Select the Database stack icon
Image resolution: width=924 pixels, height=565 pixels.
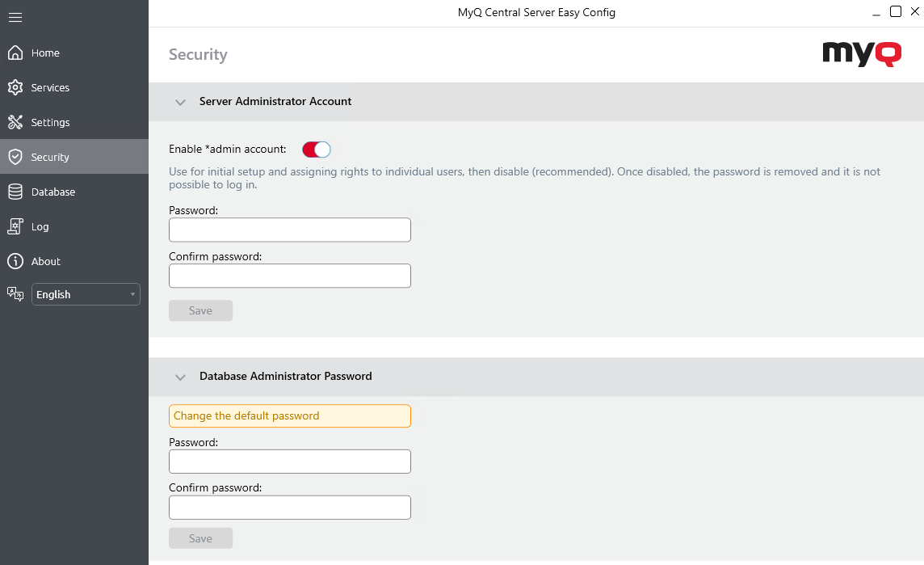(16, 192)
